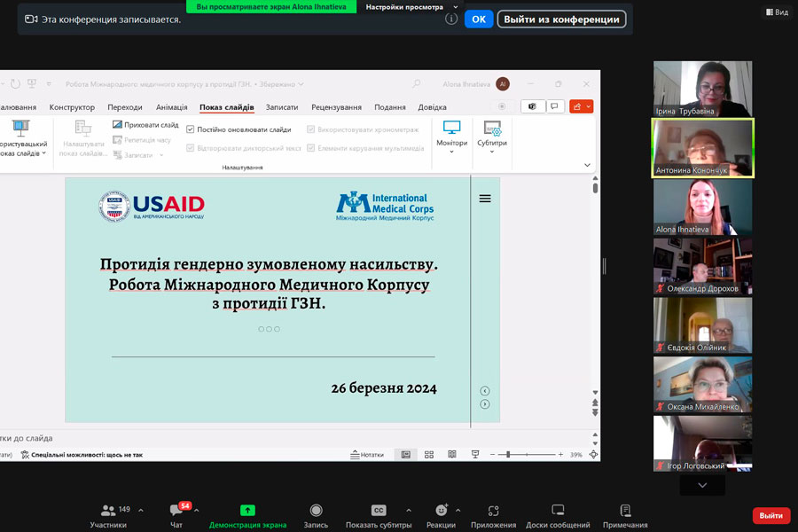Click the Вид view button
The height and width of the screenshot is (532, 798).
point(777,12)
